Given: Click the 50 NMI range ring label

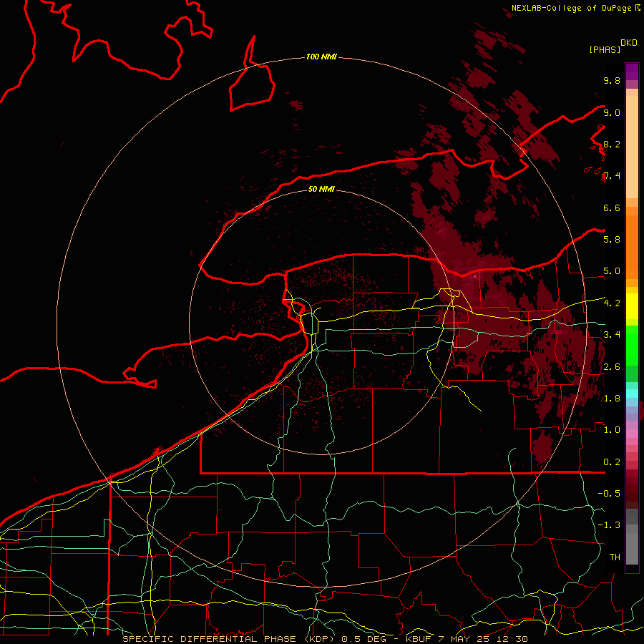Looking at the screenshot, I should [x=321, y=189].
